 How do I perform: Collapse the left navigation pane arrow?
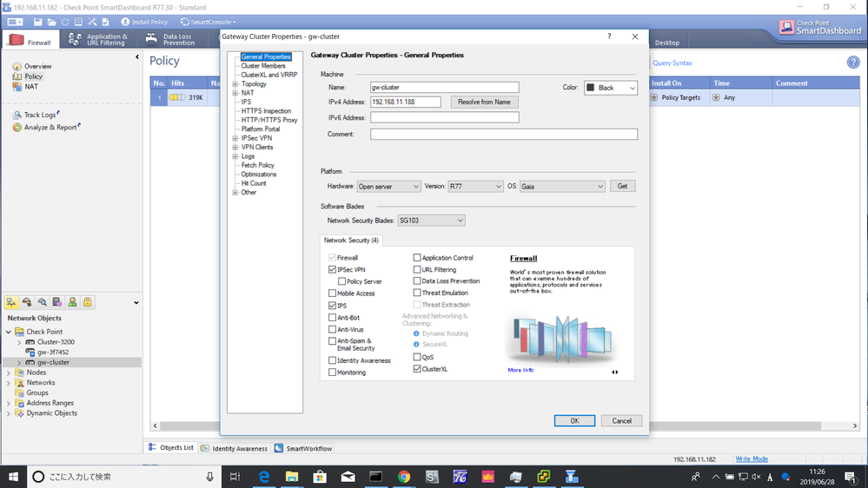137,57
